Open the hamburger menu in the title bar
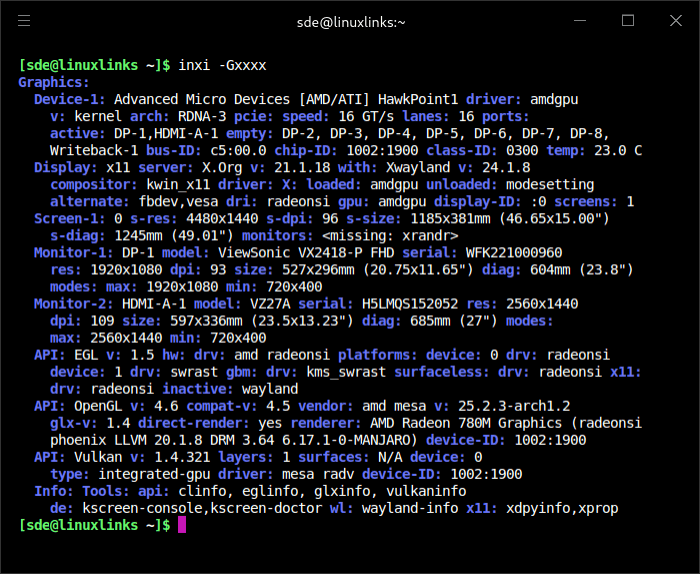 [24, 21]
